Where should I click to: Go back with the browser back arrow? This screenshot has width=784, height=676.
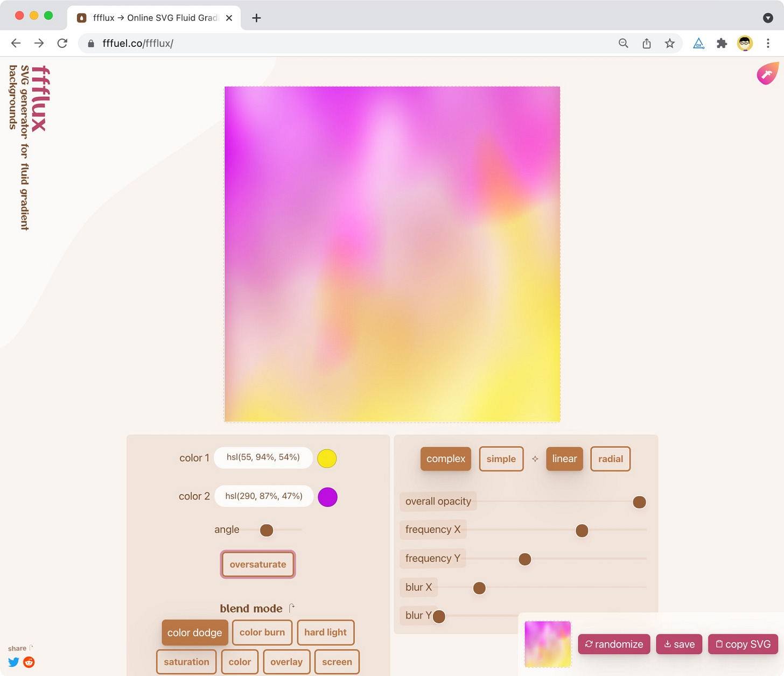16,44
